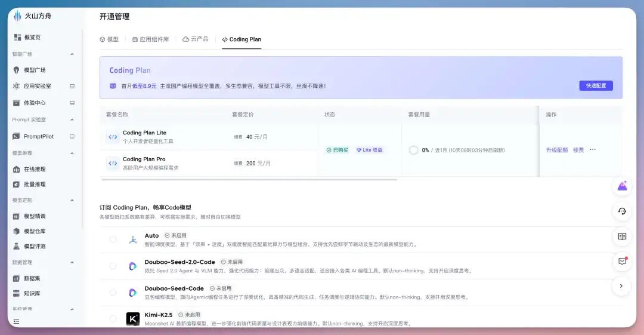Image resolution: width=644 pixels, height=335 pixels.
Task: Select the Doubao-Seed-2.0-Code radio button
Action: (x=113, y=266)
